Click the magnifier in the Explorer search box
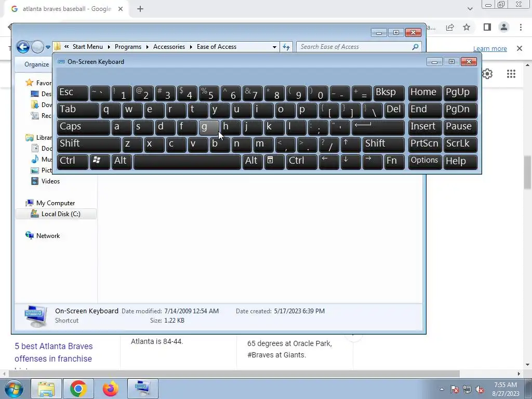This screenshot has width=532, height=399. coord(415,47)
